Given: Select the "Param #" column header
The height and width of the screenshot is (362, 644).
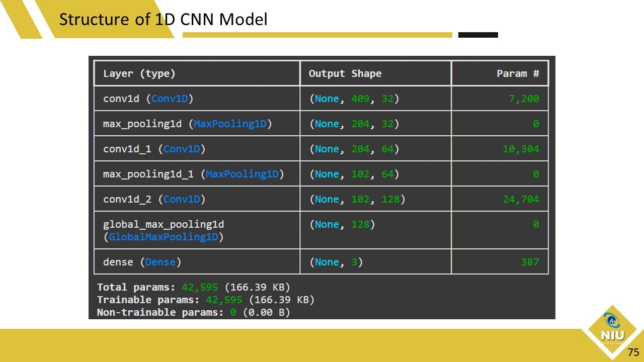Looking at the screenshot, I should point(518,73).
